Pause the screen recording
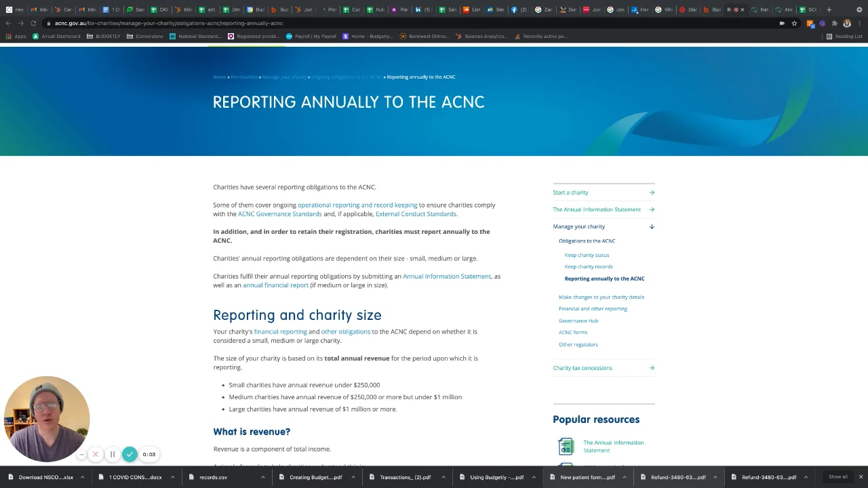 113,454
